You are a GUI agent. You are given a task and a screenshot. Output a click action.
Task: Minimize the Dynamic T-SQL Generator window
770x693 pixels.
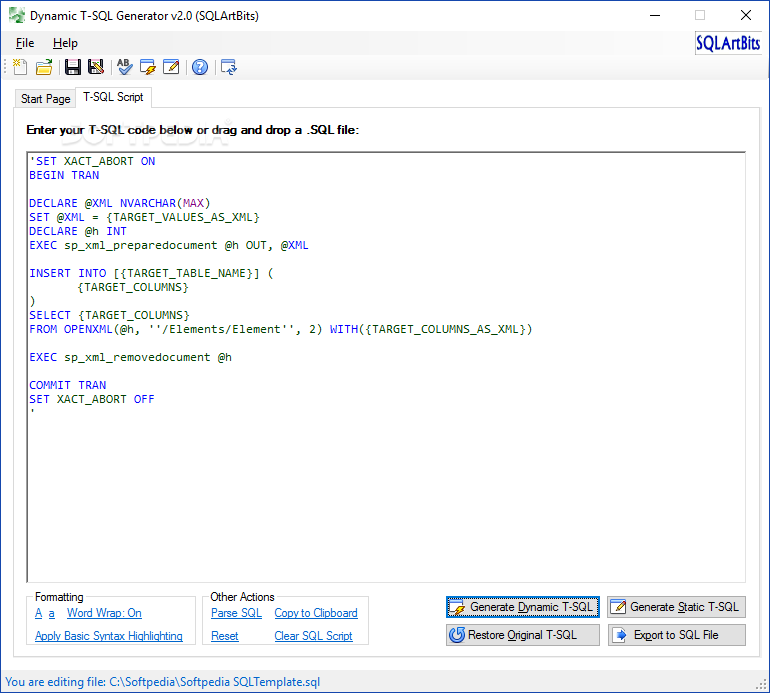pyautogui.click(x=655, y=15)
